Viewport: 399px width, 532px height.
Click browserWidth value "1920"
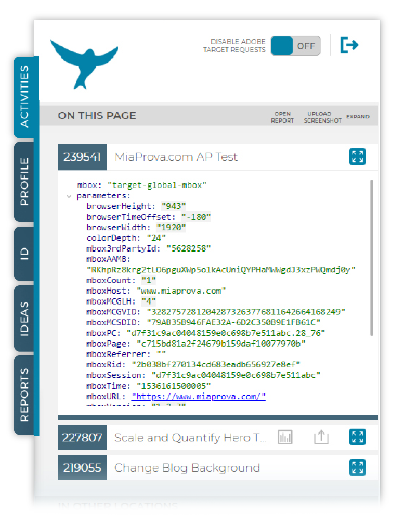tap(171, 227)
